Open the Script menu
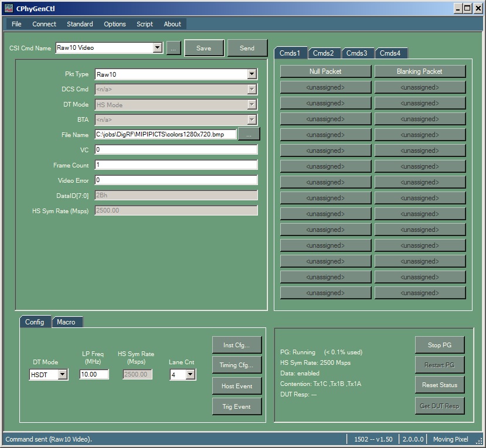486x448 pixels. tap(145, 24)
